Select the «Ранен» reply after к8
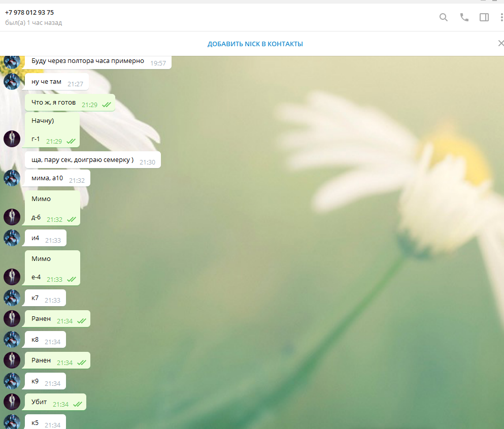 [x=57, y=360]
